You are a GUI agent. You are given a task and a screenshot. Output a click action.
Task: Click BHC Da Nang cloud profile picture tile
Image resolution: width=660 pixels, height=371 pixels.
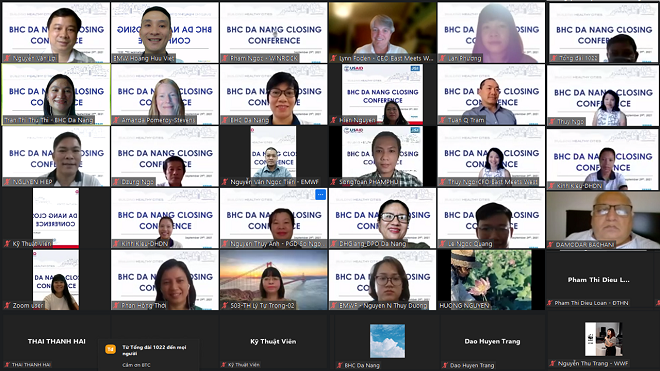(387, 341)
